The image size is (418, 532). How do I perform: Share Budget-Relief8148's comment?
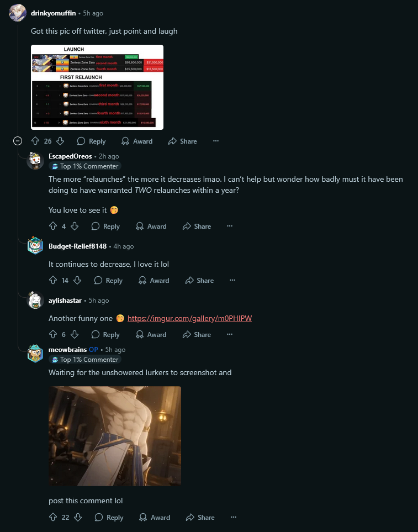[x=199, y=280]
